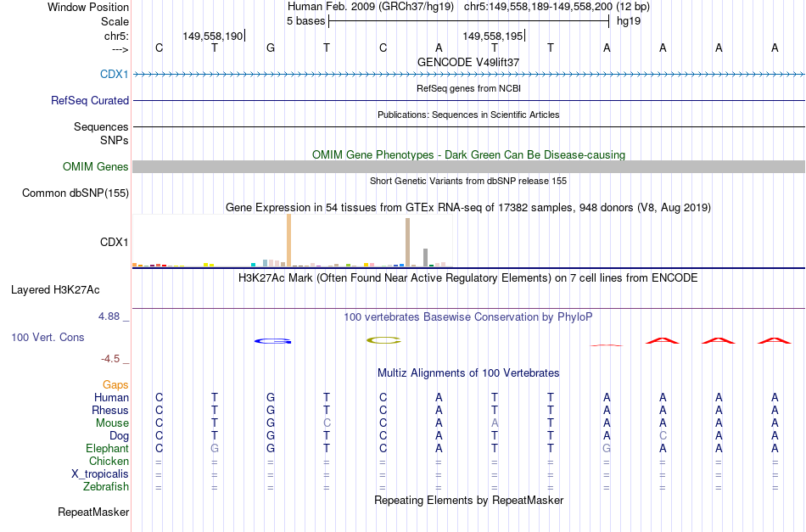The image size is (806, 532).
Task: Click the SNPs label under Sequences
Action: pos(115,140)
